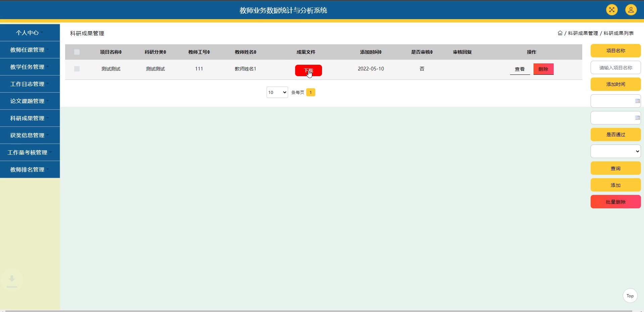Click 科研成果管理 breadcrumb link
The width and height of the screenshot is (644, 312).
click(x=583, y=33)
